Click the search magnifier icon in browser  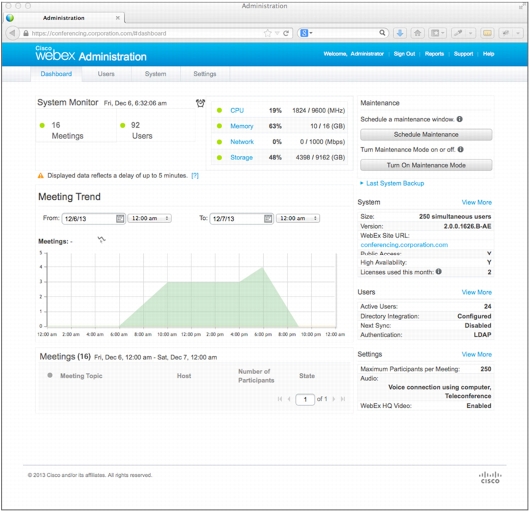point(382,33)
